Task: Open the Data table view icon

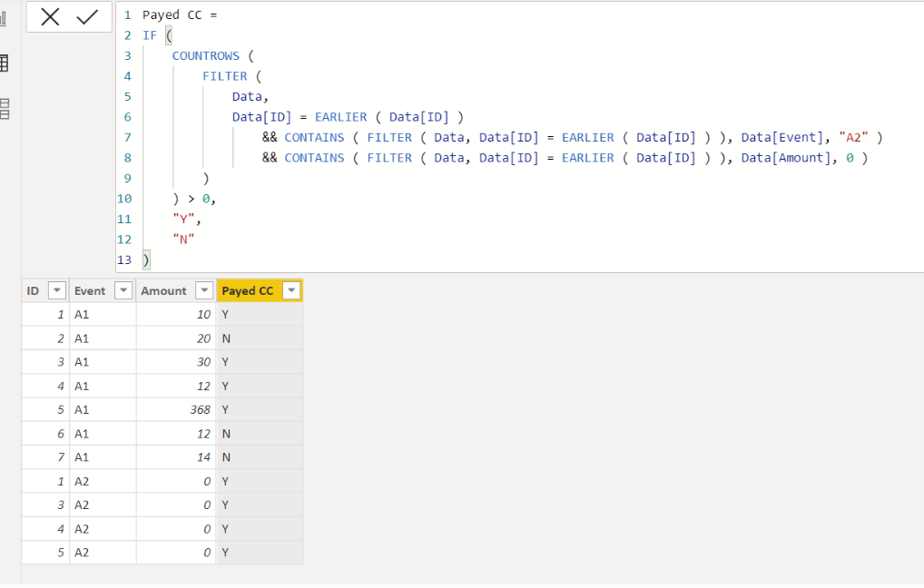Action: (4, 64)
